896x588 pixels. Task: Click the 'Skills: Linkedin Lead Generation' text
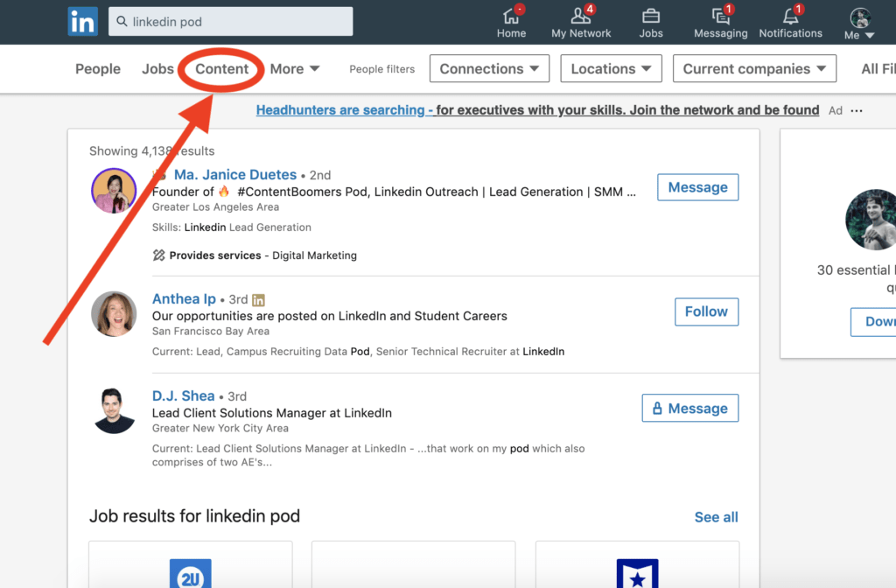point(231,227)
